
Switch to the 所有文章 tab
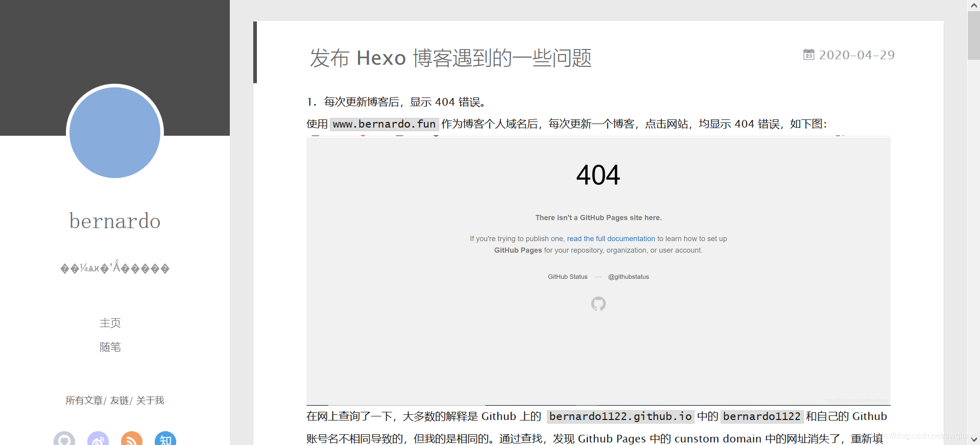click(x=84, y=401)
